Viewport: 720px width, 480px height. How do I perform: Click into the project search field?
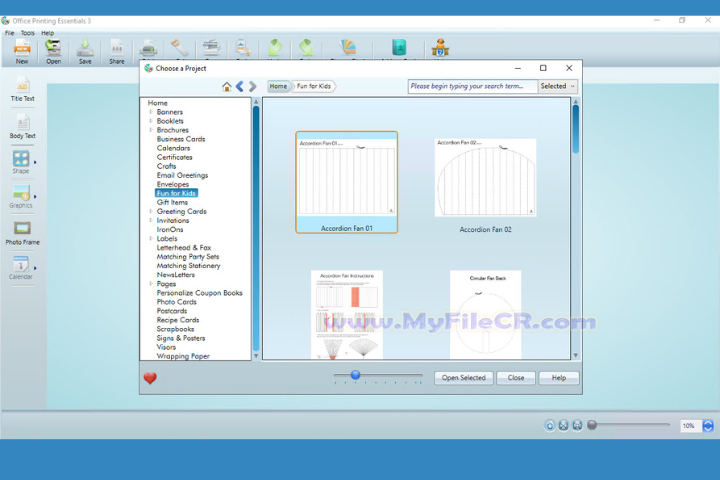[472, 86]
